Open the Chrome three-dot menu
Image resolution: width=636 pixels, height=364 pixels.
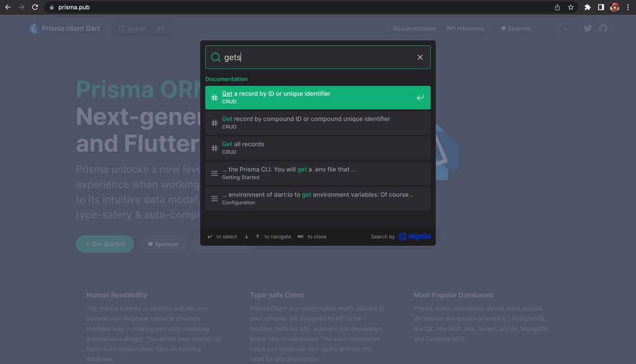(x=628, y=7)
